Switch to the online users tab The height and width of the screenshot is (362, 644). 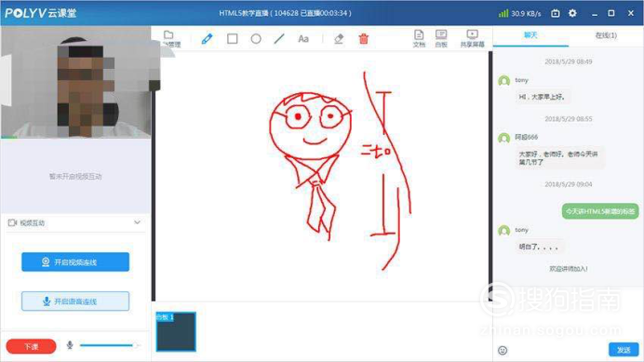[x=606, y=35]
